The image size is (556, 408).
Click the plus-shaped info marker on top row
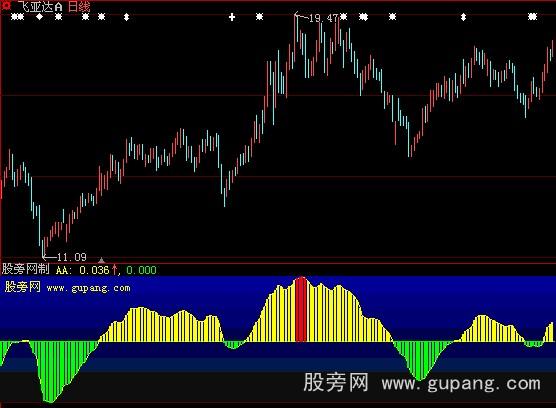(232, 17)
